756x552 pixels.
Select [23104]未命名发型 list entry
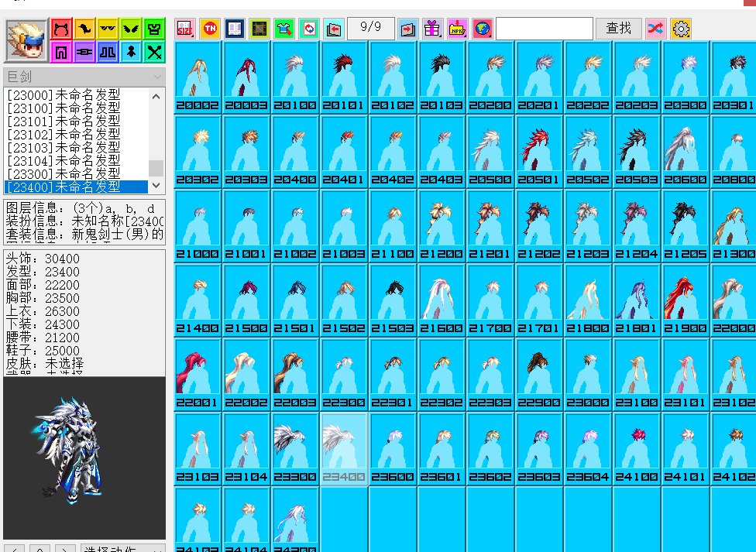point(64,160)
